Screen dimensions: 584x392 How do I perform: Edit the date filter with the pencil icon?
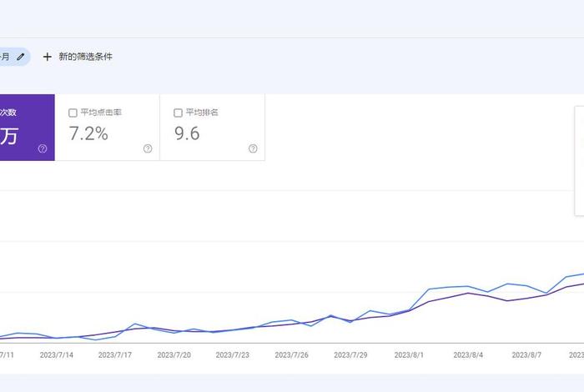21,57
